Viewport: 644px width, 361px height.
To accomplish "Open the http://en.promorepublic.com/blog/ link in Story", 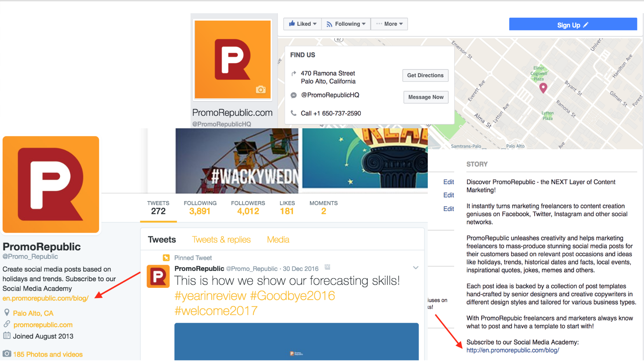I will (513, 350).
